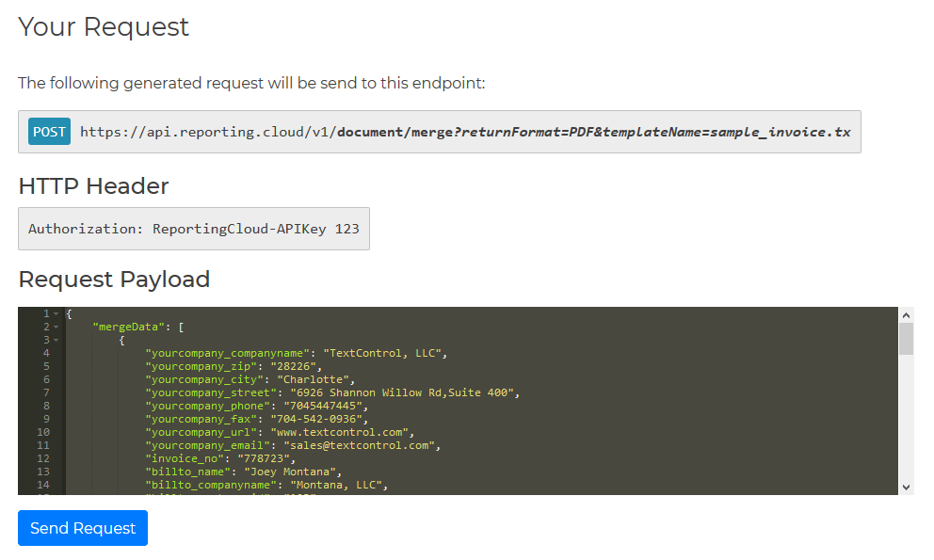Click the "Joey Montana" billto name value

click(290, 472)
